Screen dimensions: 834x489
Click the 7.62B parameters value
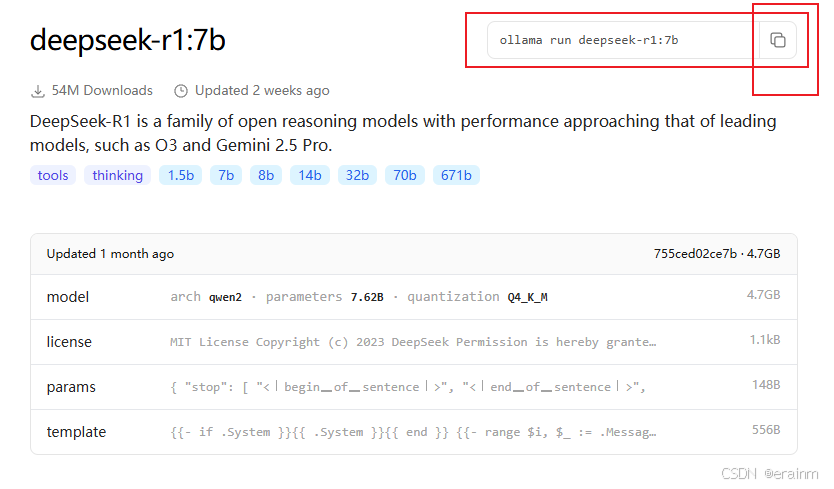pyautogui.click(x=367, y=297)
